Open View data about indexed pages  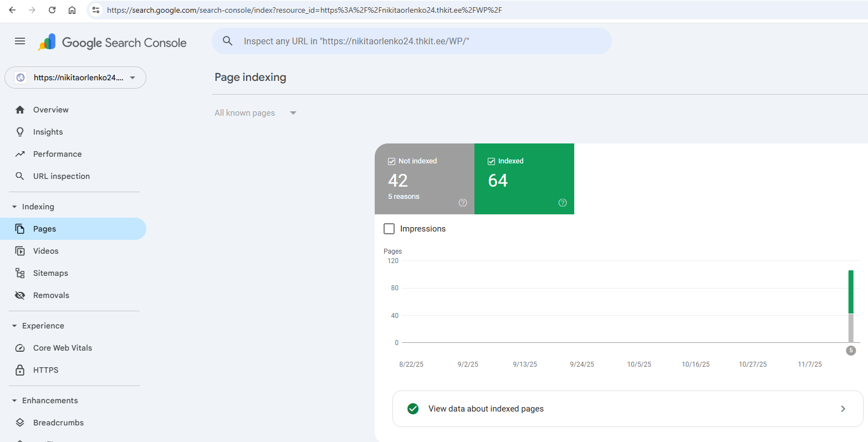tap(627, 409)
